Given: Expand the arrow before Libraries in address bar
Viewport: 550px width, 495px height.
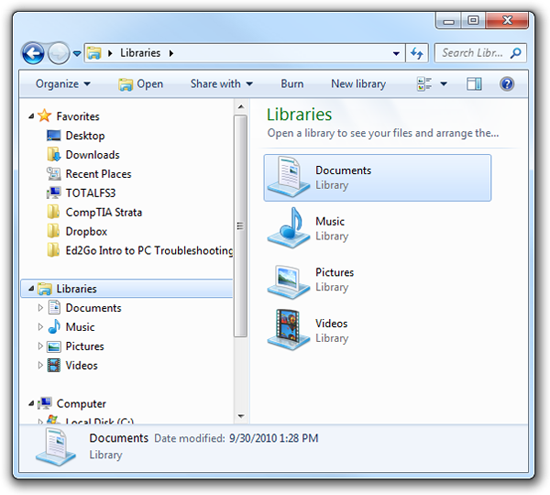Looking at the screenshot, I should click(110, 53).
